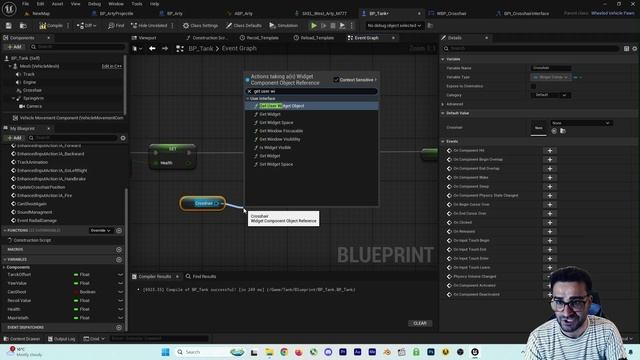Select Track component in the tree
Image resolution: width=640 pixels, height=360 pixels.
(x=29, y=74)
